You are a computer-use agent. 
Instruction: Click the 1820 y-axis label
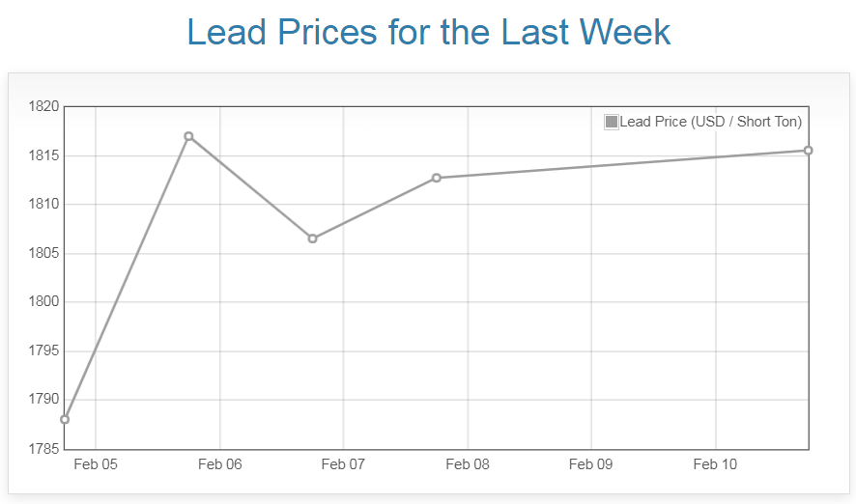pyautogui.click(x=43, y=106)
